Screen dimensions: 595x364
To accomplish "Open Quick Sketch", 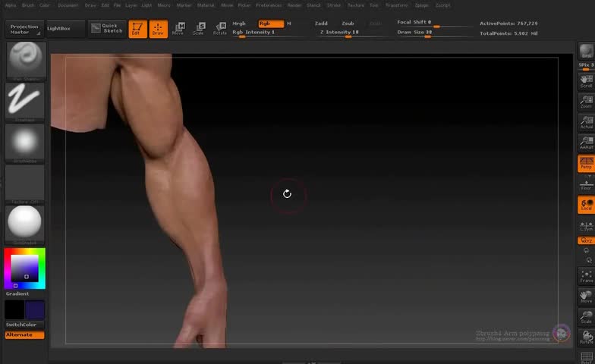I will click(x=106, y=29).
